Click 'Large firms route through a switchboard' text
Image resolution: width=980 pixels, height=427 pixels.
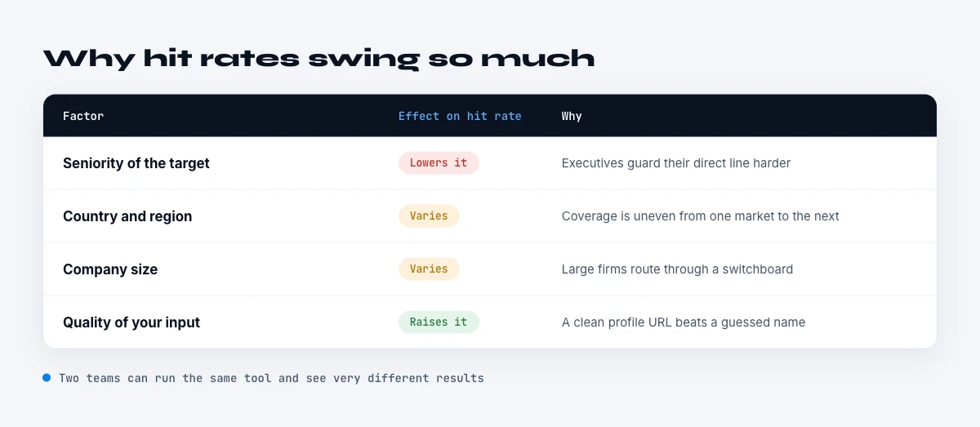(677, 269)
